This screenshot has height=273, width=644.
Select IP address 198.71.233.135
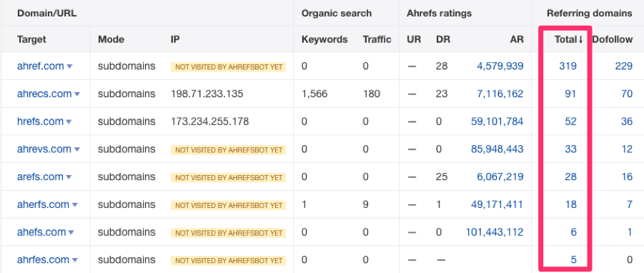point(207,94)
